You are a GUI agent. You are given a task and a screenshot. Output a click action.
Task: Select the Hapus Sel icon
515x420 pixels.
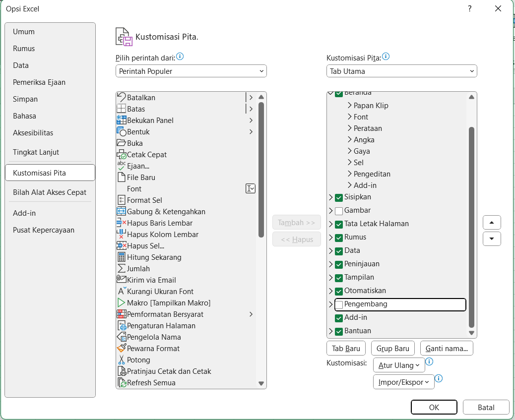pyautogui.click(x=122, y=245)
